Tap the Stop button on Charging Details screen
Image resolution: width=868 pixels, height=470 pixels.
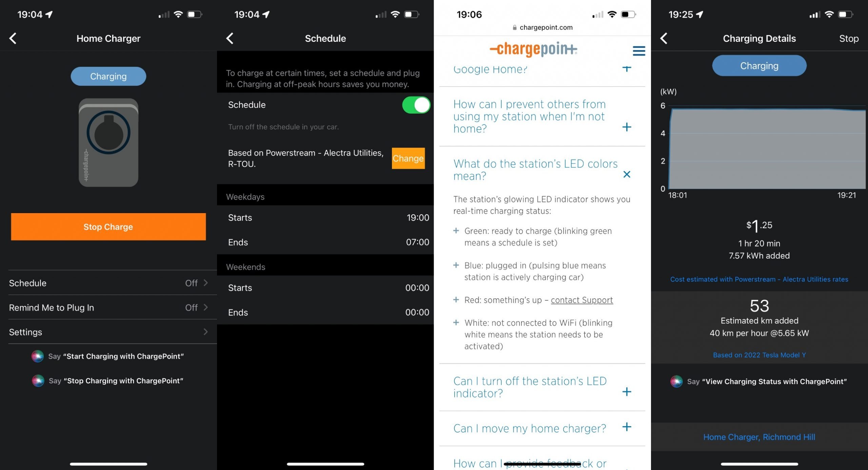848,38
